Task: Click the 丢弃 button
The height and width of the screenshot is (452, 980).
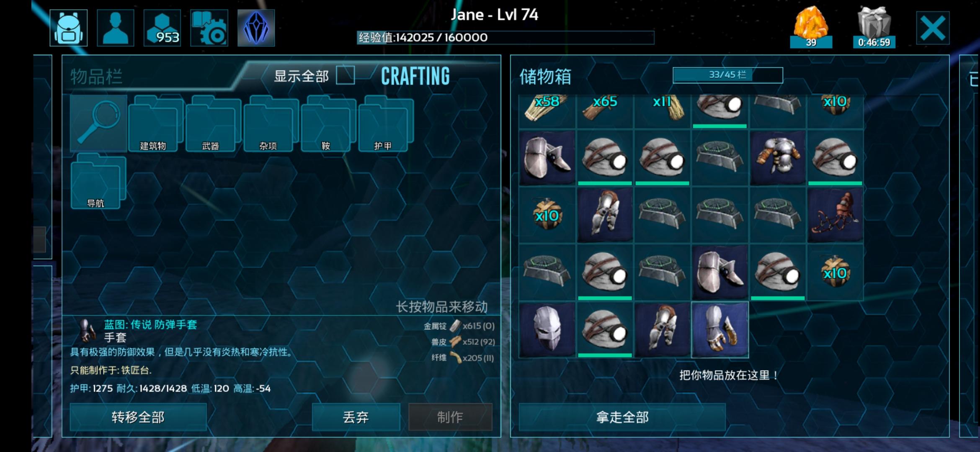Action: pos(356,417)
